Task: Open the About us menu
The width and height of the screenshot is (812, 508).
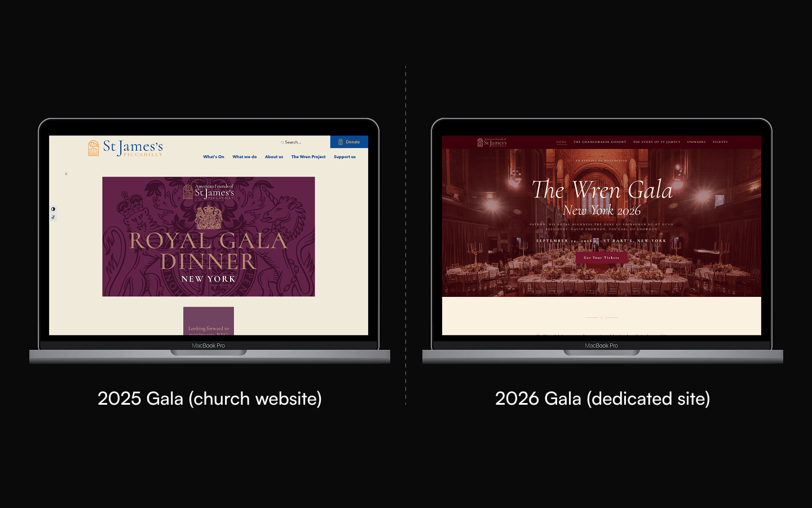Action: (x=274, y=157)
